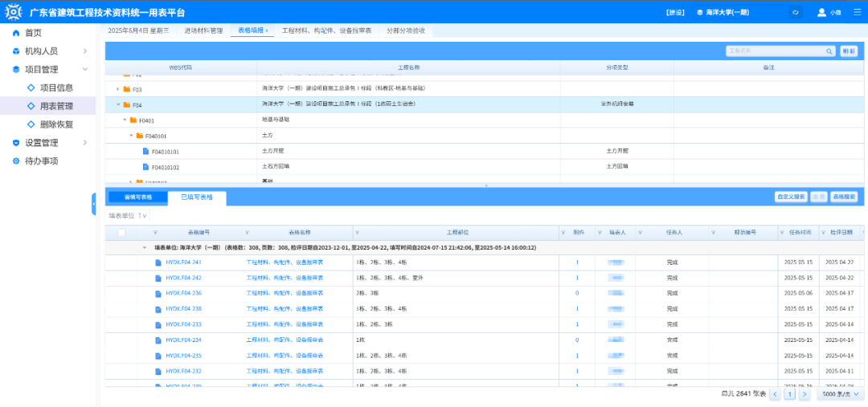Click the diamond icon beside 项目信息
This screenshot has height=407, width=868.
click(x=31, y=88)
